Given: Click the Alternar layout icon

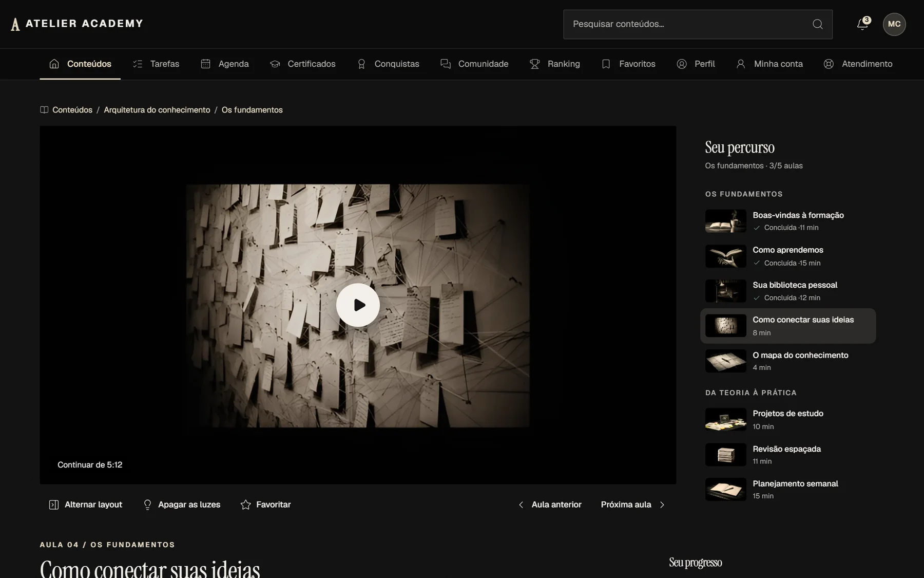Looking at the screenshot, I should [54, 505].
